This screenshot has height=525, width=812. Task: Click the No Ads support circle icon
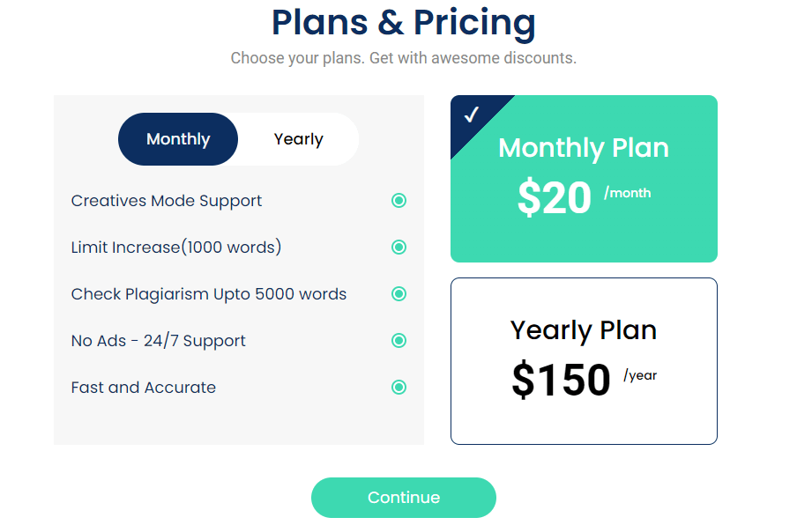pos(399,340)
